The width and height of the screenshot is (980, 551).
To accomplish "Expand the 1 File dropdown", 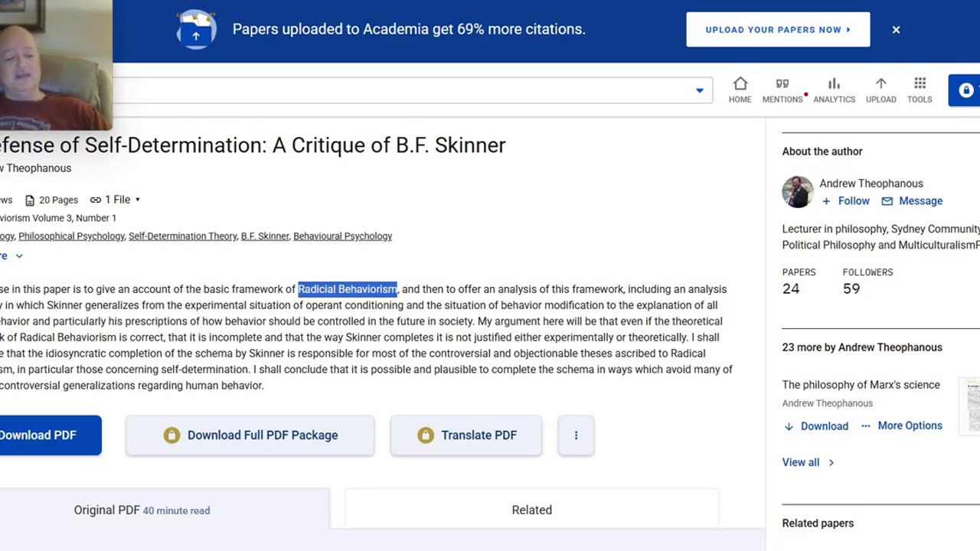I will [115, 200].
